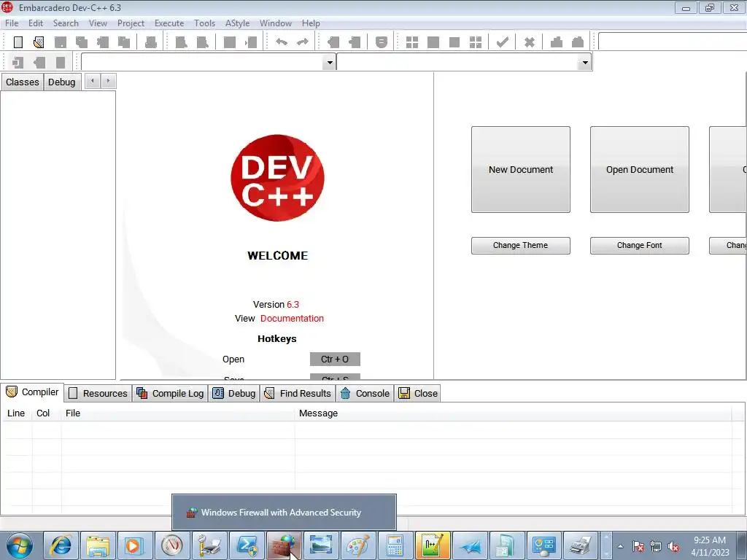Click the Open Document button
747x560 pixels.
(639, 169)
